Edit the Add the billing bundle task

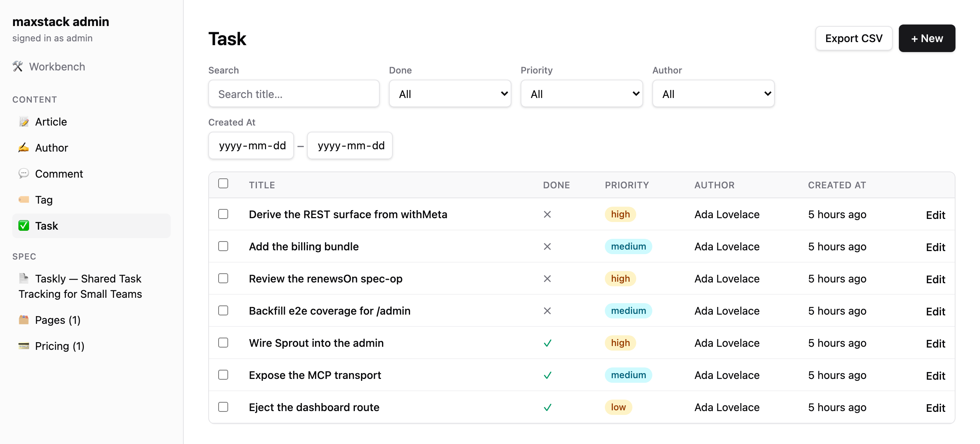pos(935,247)
